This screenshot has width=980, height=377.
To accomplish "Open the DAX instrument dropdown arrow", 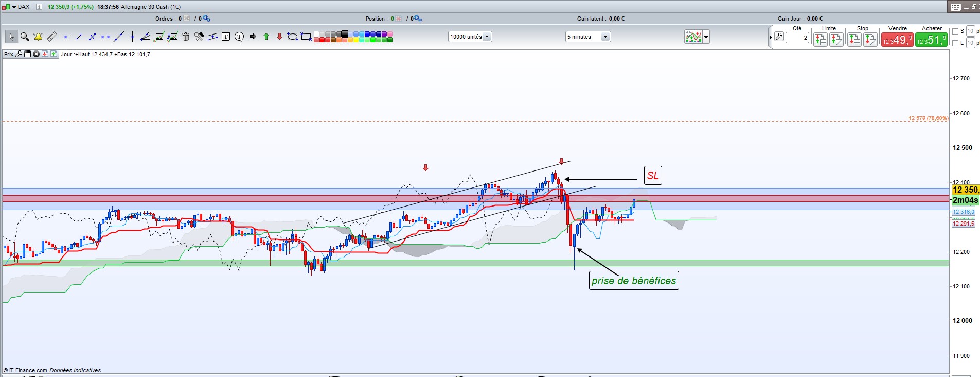I will pyautogui.click(x=13, y=7).
